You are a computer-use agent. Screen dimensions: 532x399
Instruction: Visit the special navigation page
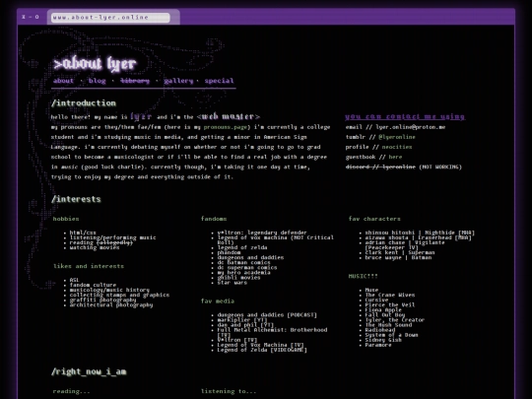(x=219, y=81)
